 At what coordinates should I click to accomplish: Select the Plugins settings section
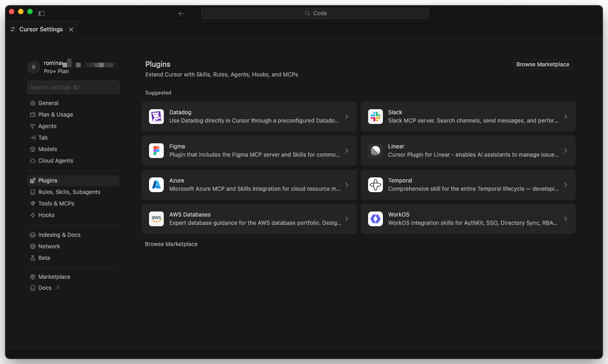pos(73,181)
